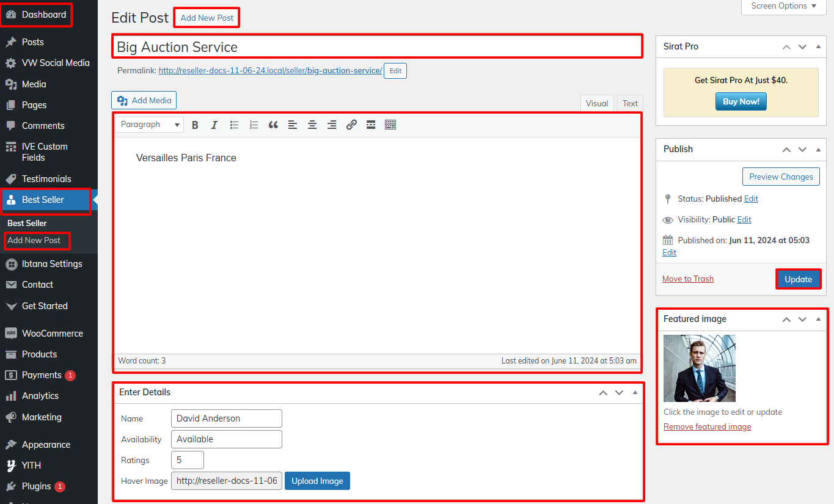Open WooCommerce in the sidebar menu

[52, 334]
